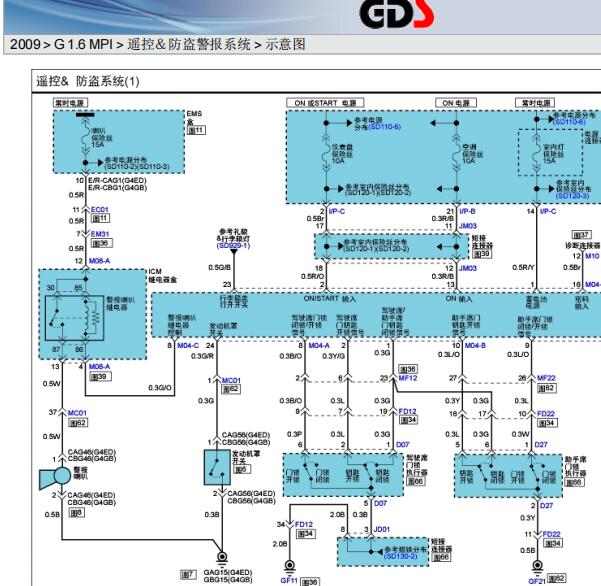
Task: Click the ON 或START 电源 label box
Action: [325, 103]
